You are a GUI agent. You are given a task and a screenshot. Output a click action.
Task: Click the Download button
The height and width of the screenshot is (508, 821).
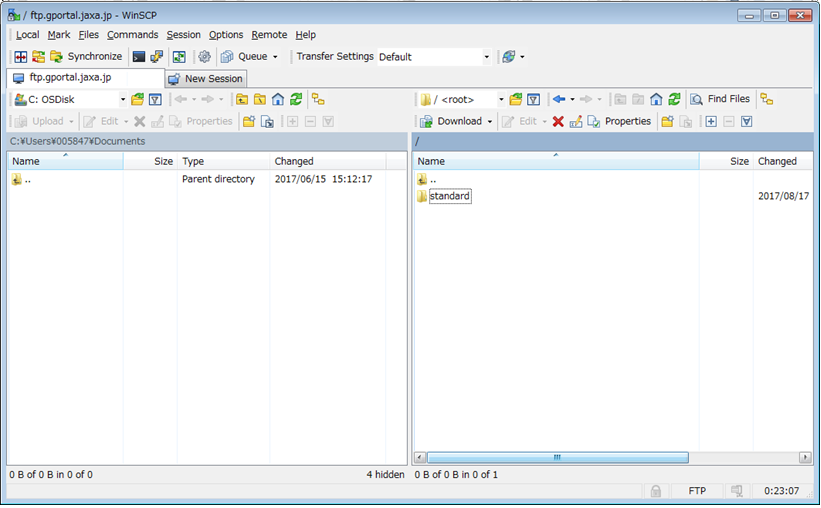click(451, 122)
